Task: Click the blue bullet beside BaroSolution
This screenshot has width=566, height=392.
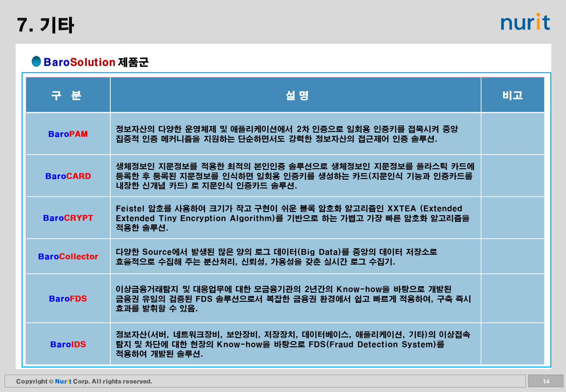Action: click(36, 61)
